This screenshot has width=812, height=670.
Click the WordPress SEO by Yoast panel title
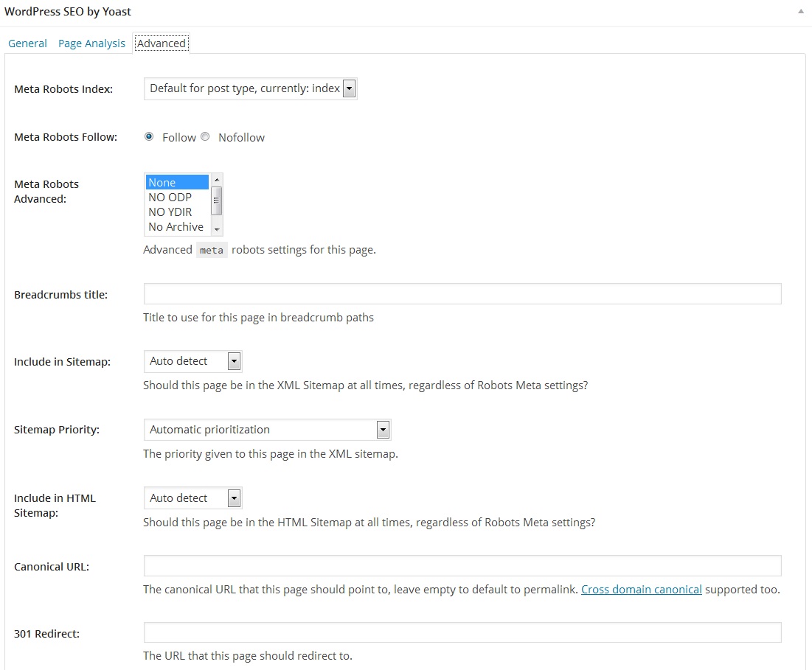point(68,11)
